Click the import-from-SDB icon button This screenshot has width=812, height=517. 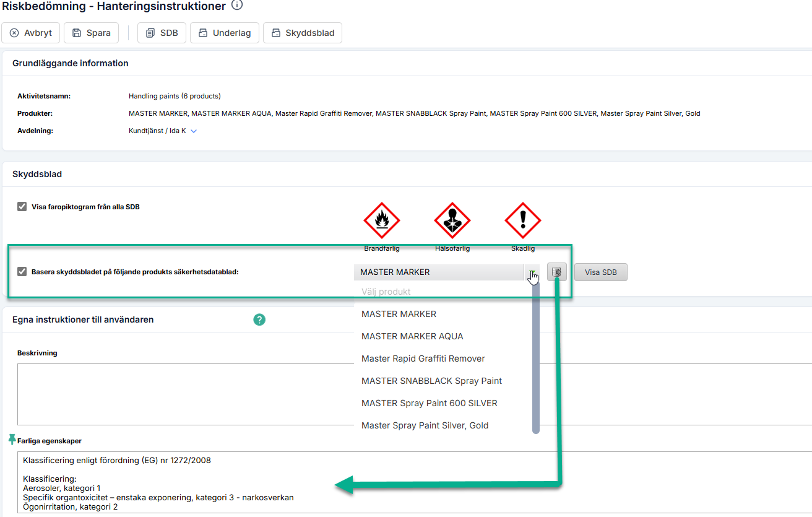pos(557,272)
